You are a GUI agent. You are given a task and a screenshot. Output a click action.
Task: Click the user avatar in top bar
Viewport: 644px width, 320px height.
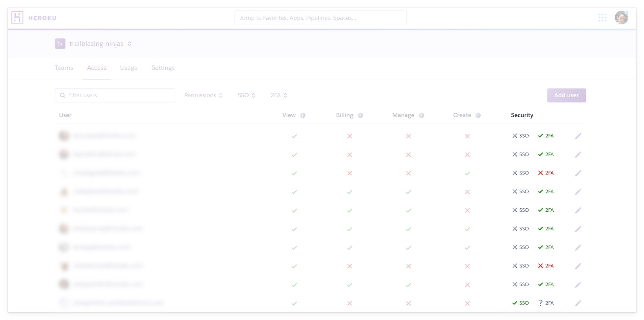[621, 18]
